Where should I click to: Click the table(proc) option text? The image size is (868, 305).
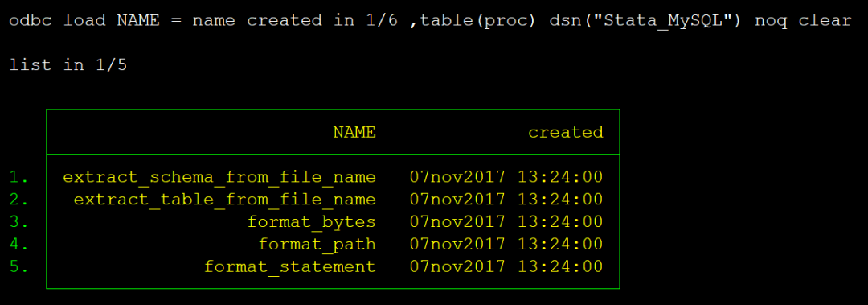(478, 21)
